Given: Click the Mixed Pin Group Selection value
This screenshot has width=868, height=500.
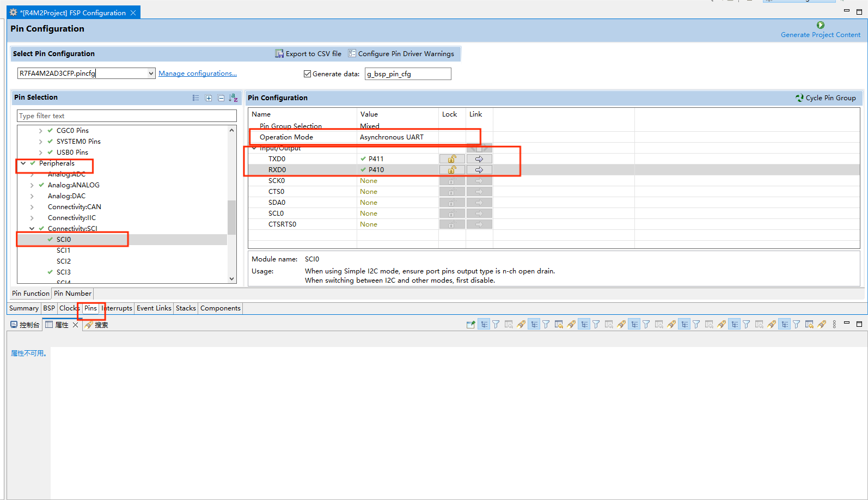Looking at the screenshot, I should [x=370, y=126].
